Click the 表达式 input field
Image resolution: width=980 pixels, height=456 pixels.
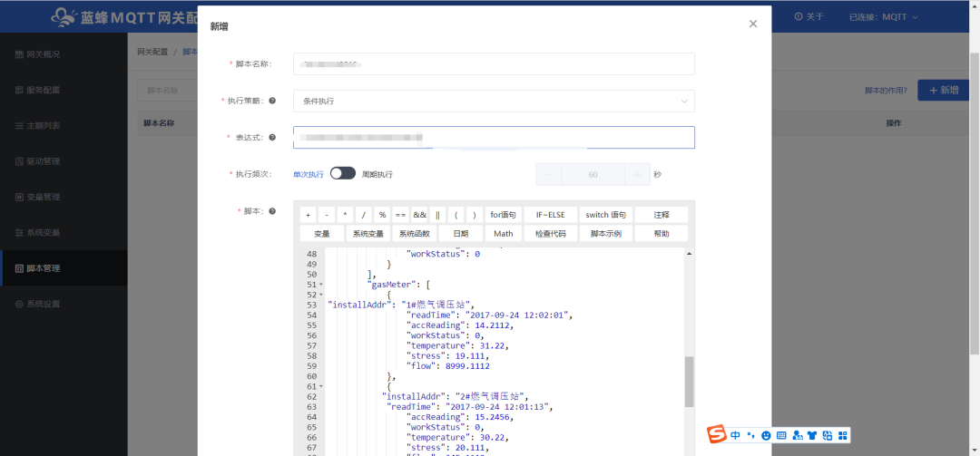(494, 137)
